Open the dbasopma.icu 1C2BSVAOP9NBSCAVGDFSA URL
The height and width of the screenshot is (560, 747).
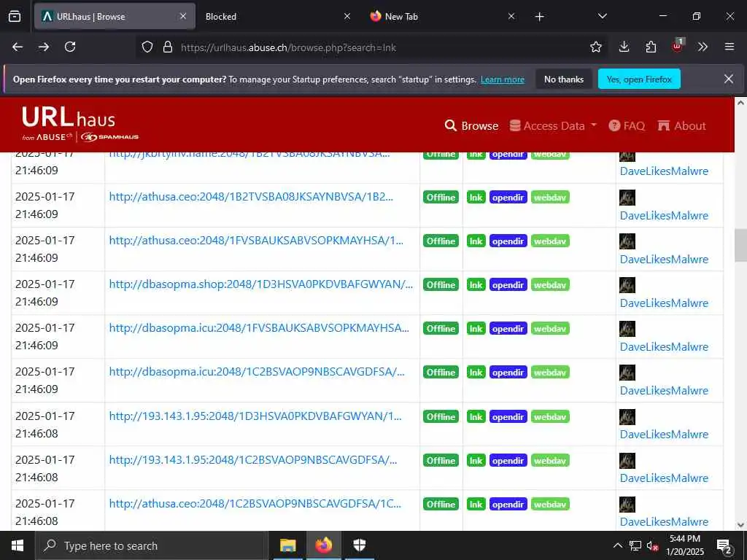pyautogui.click(x=257, y=372)
